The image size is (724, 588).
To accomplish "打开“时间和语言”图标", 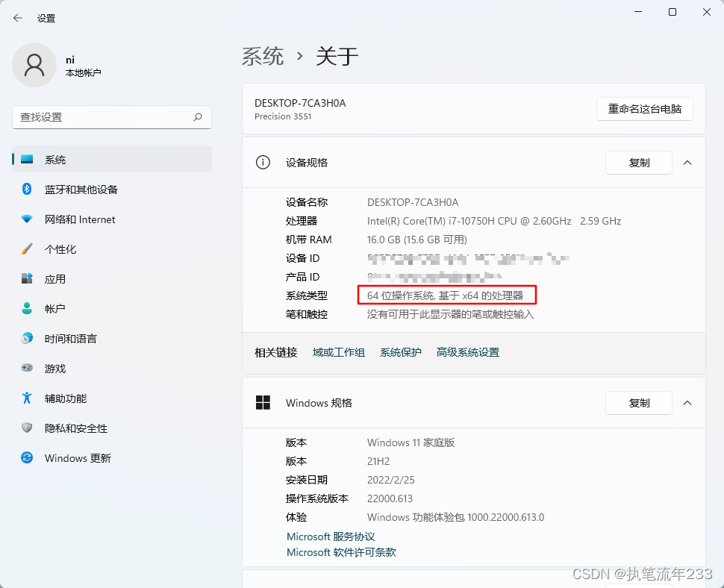I will tap(27, 339).
